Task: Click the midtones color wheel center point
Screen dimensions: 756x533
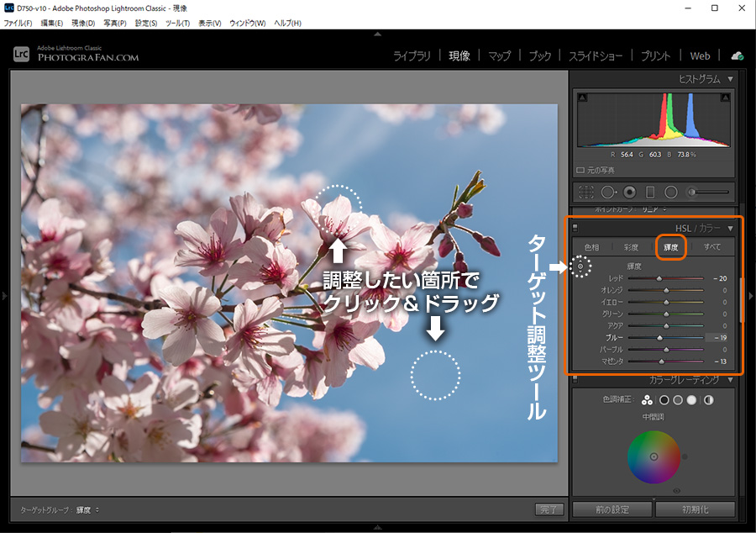Action: pyautogui.click(x=654, y=456)
